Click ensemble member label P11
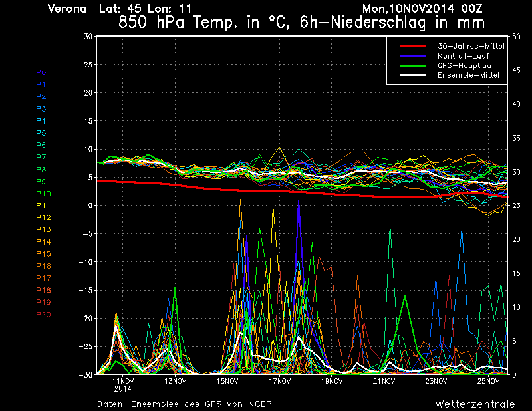Viewport: 532px width, 411px height. 43,205
